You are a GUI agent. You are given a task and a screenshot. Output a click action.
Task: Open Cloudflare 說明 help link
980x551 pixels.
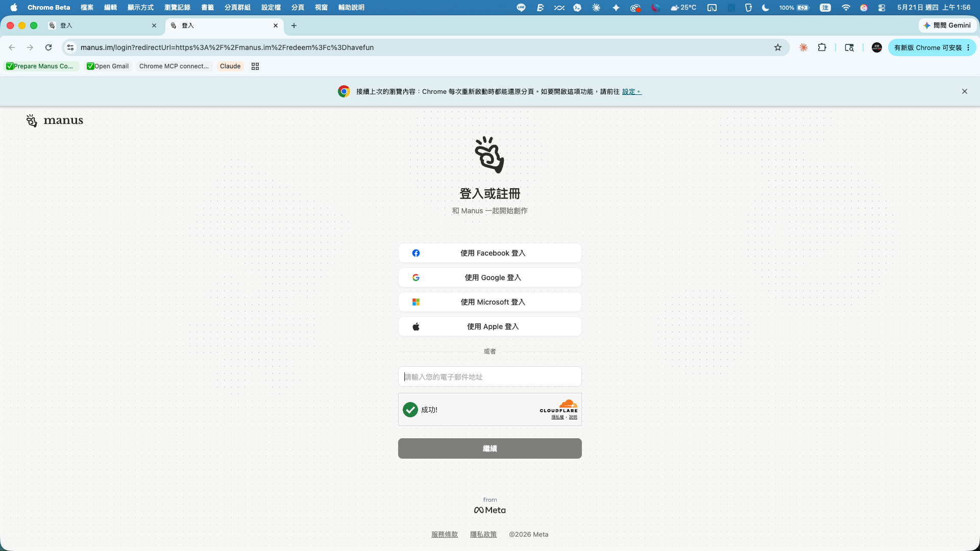[x=573, y=417]
